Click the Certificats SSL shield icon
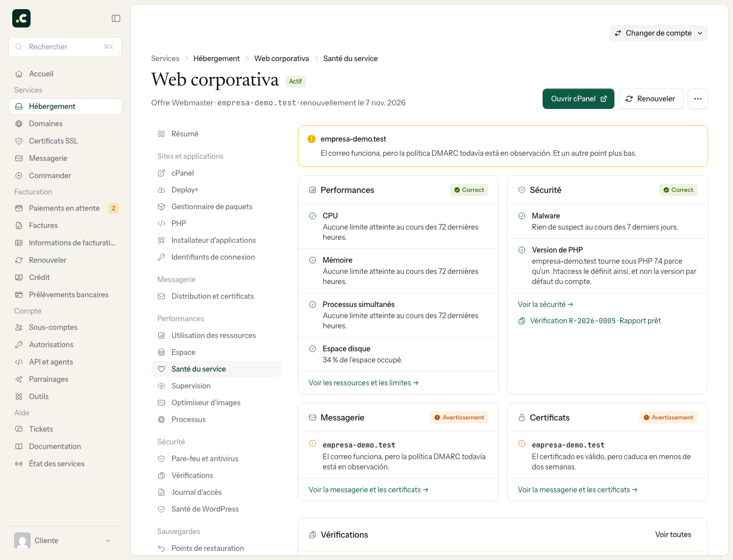Viewport: 733px width, 560px height. [19, 141]
